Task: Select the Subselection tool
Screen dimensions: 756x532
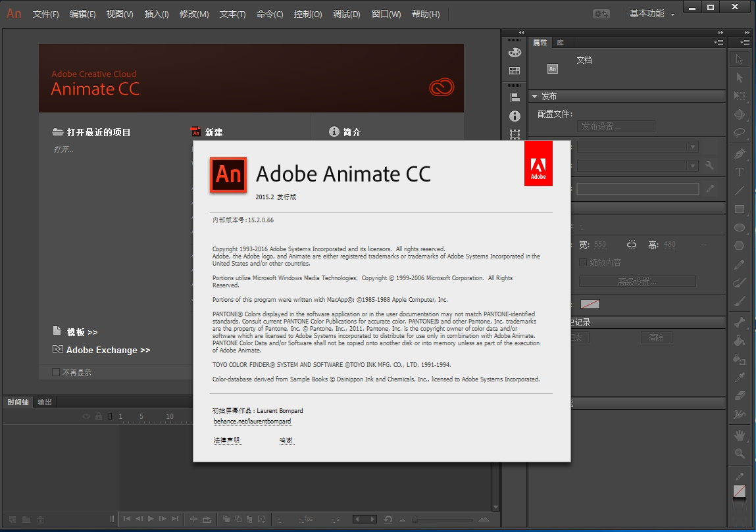Action: tap(739, 77)
